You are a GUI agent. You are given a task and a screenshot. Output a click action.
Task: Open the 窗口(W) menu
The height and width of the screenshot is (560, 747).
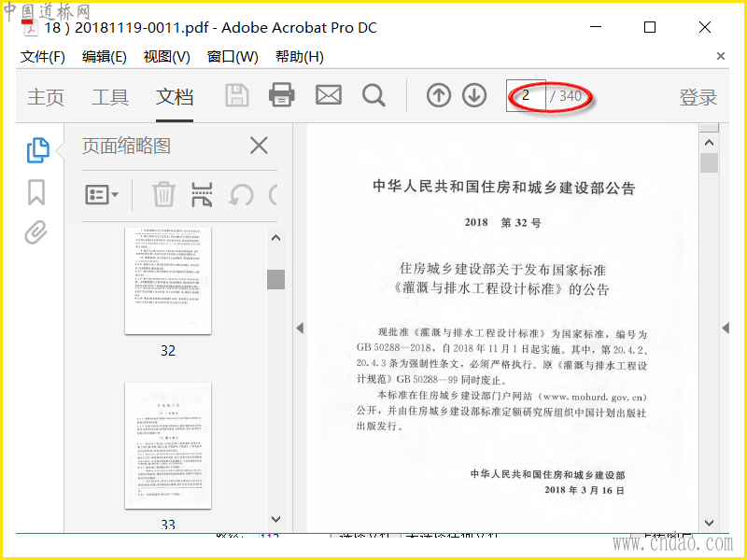[233, 57]
